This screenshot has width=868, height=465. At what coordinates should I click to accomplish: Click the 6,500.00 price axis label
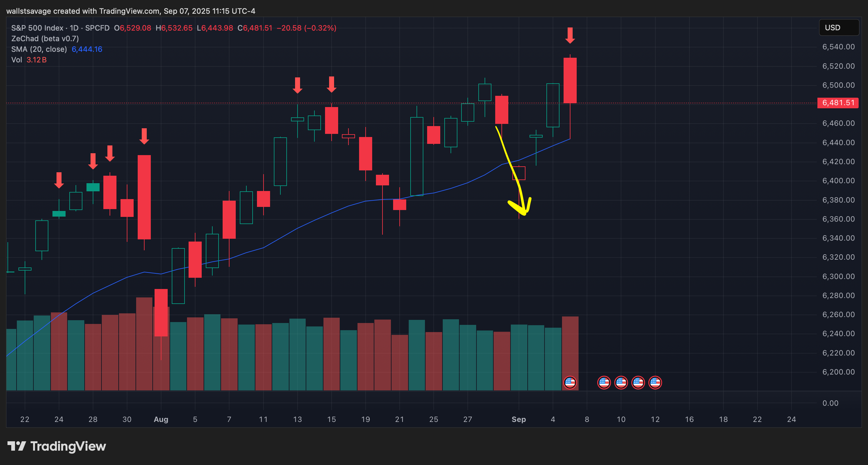838,85
